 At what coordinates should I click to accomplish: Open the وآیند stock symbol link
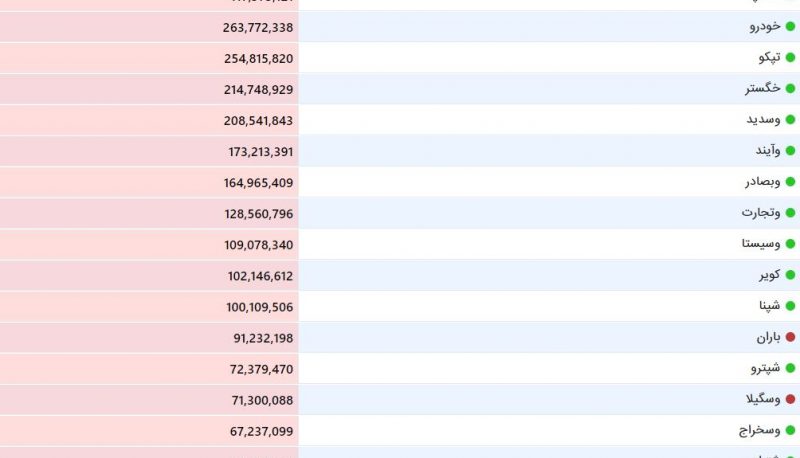(768, 151)
